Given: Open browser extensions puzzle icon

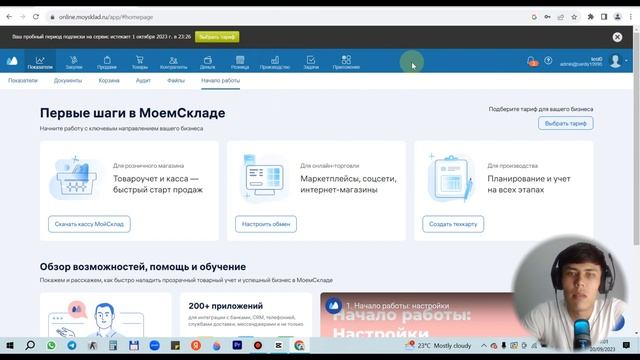Looking at the screenshot, I should pyautogui.click(x=591, y=17).
